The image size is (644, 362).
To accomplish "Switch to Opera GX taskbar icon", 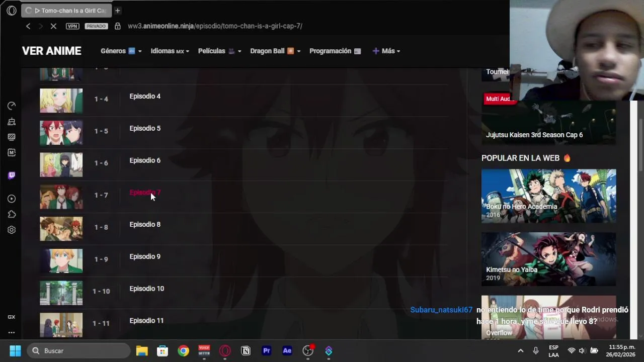I will [225, 350].
